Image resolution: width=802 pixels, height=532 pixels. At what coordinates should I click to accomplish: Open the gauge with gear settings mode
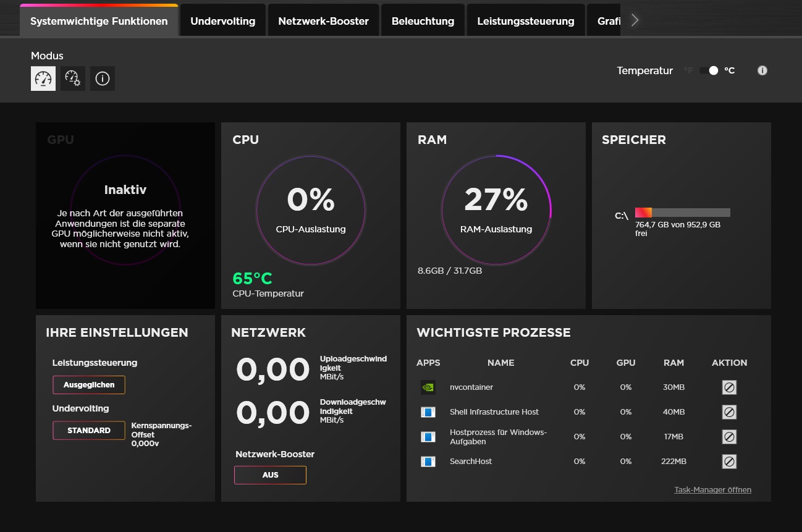[x=73, y=79]
